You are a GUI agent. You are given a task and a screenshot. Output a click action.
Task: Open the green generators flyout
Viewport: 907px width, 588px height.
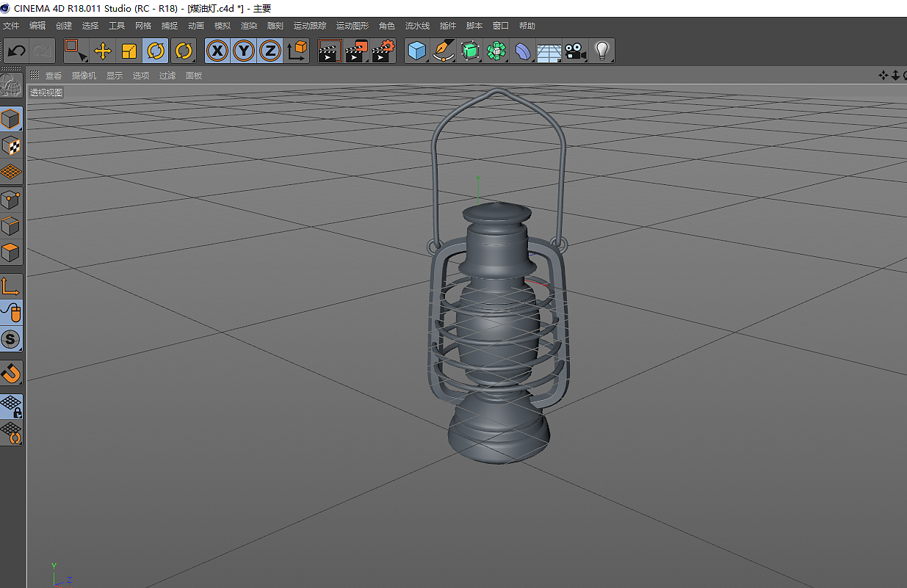click(x=470, y=51)
